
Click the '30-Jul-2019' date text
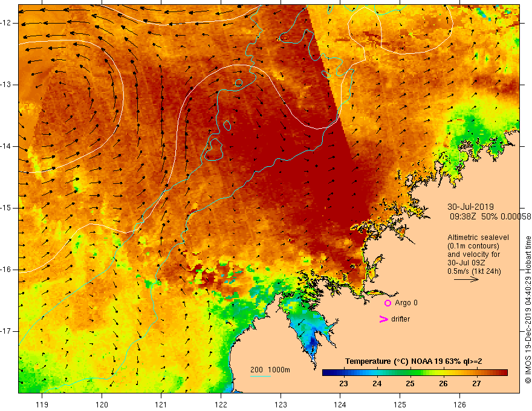click(470, 207)
